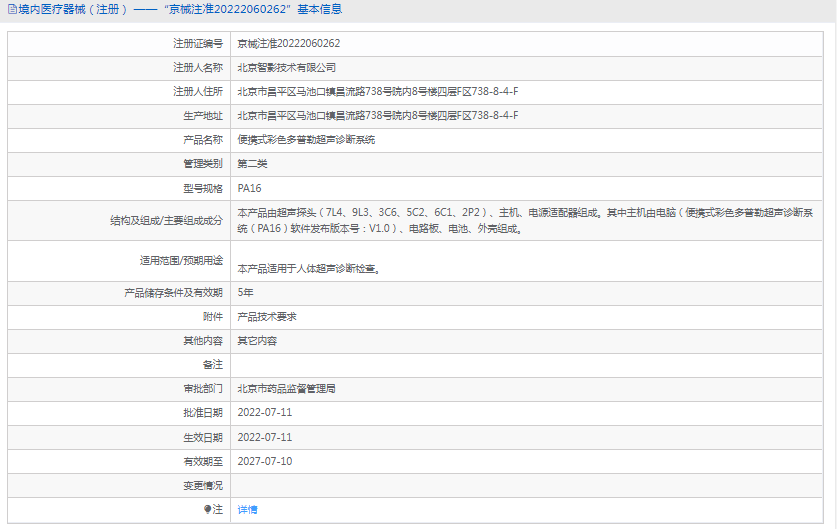
Task: Select product name 便携式彩色多普勒超声诊断系统
Action: click(306, 140)
